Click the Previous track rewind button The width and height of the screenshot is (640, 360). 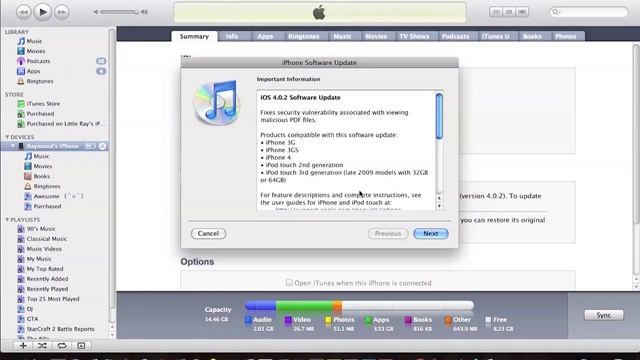click(24, 12)
